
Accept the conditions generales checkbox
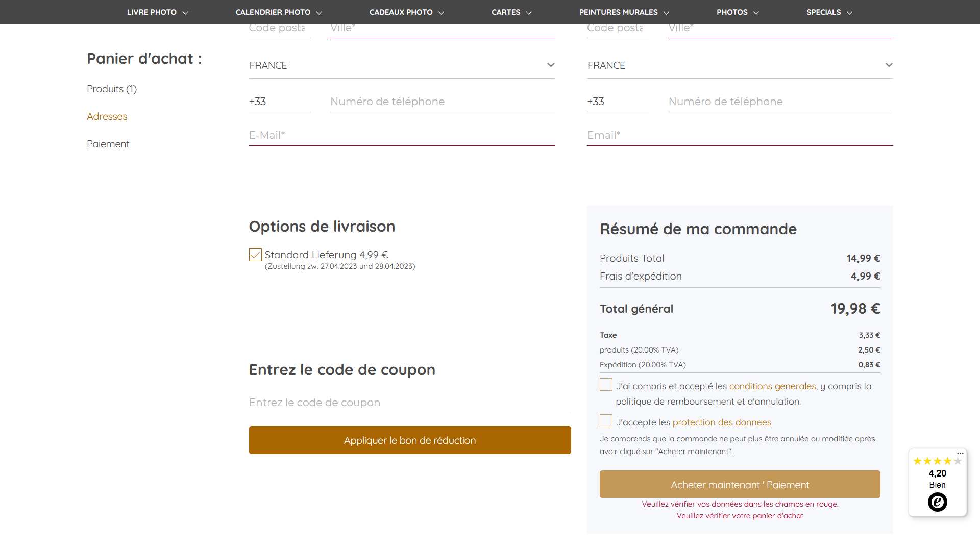[606, 385]
